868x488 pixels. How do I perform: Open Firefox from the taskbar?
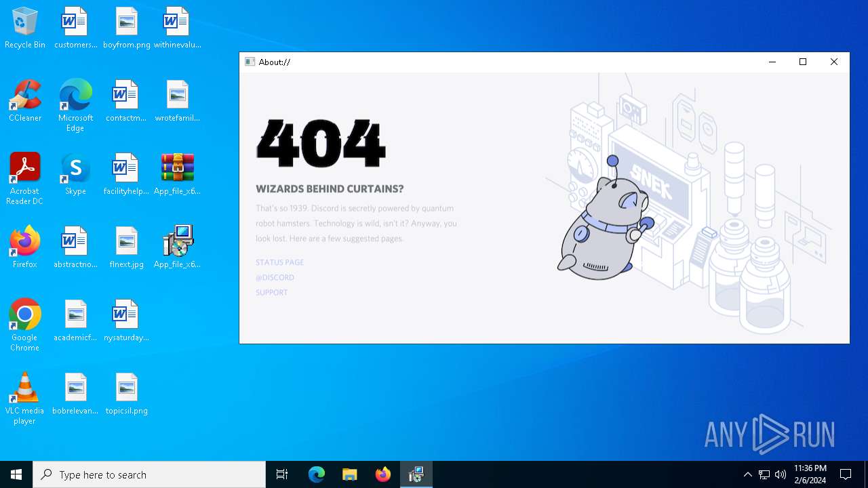[383, 474]
